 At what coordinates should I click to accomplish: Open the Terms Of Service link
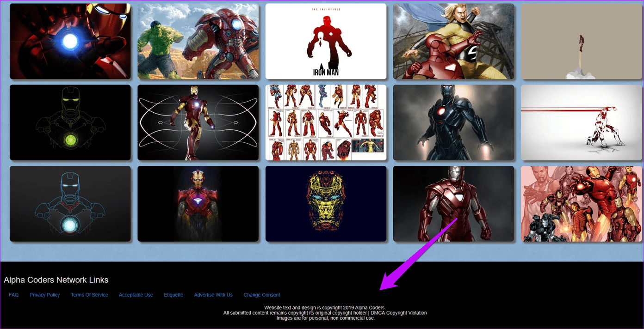pos(89,295)
